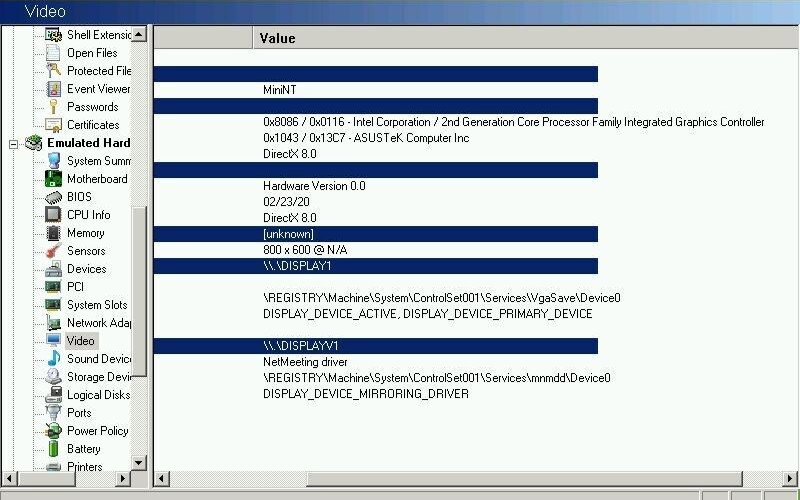Select the 800 x 600 @ N/A row
Screen dimensions: 800x500
point(305,249)
